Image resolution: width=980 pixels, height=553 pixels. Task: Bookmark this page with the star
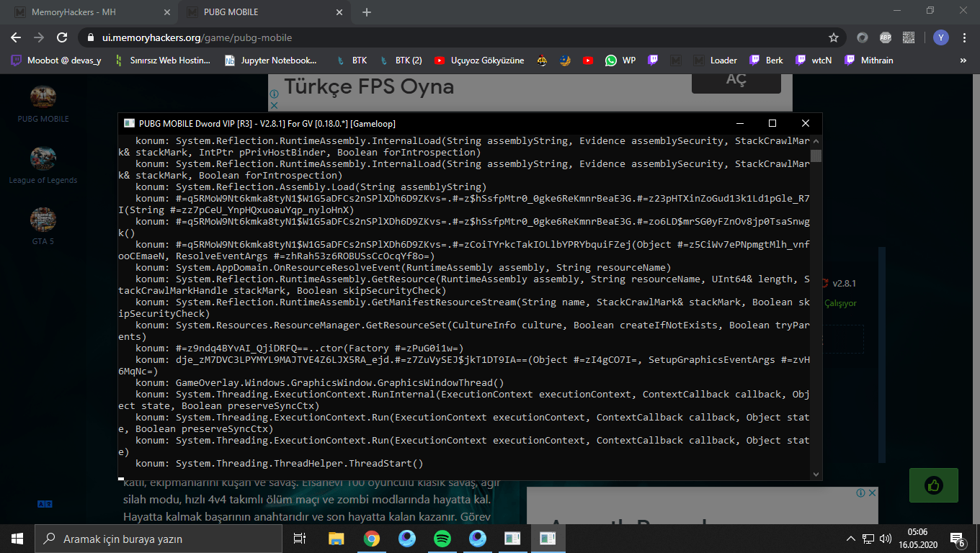coord(834,37)
